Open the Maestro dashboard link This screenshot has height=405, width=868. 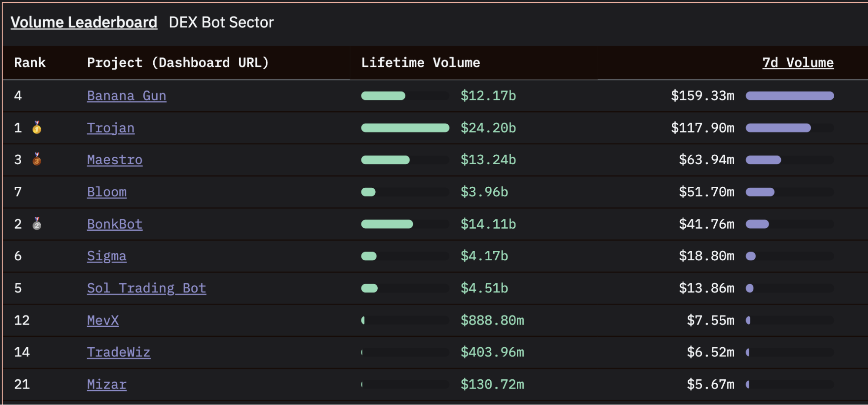[115, 159]
